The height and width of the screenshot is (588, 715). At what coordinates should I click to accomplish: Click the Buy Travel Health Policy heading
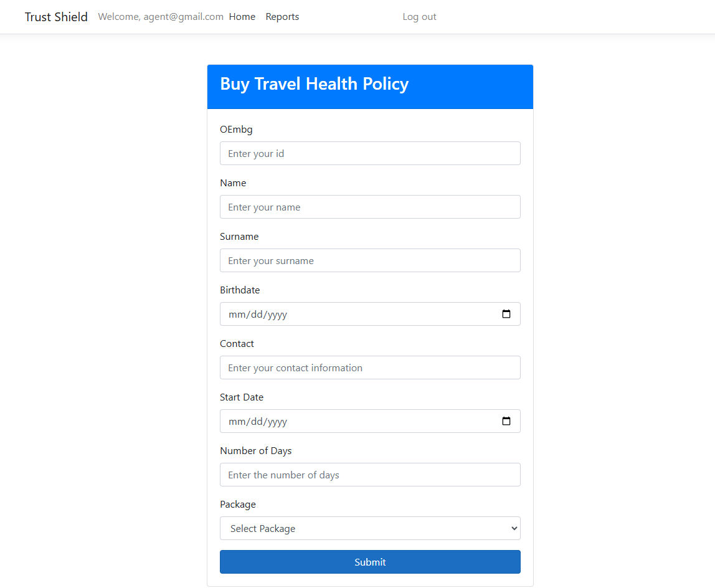pyautogui.click(x=315, y=84)
